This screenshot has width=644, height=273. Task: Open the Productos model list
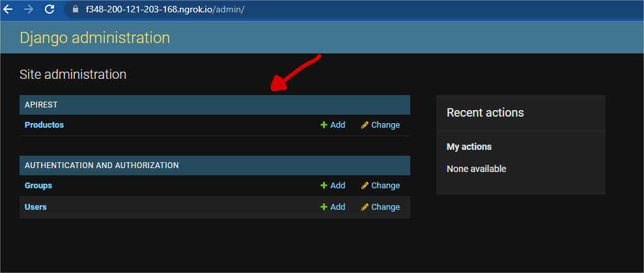click(44, 125)
